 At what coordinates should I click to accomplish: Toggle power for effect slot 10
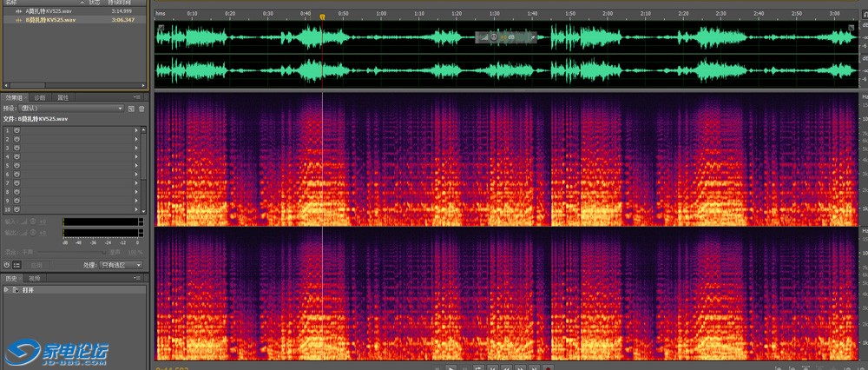[x=16, y=210]
